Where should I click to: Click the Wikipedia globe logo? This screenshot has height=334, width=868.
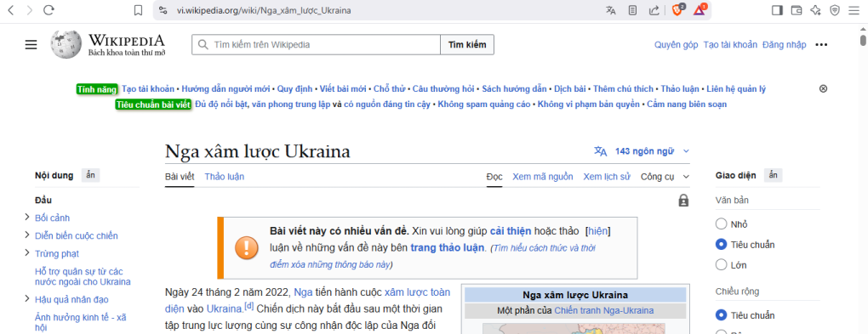coord(66,44)
